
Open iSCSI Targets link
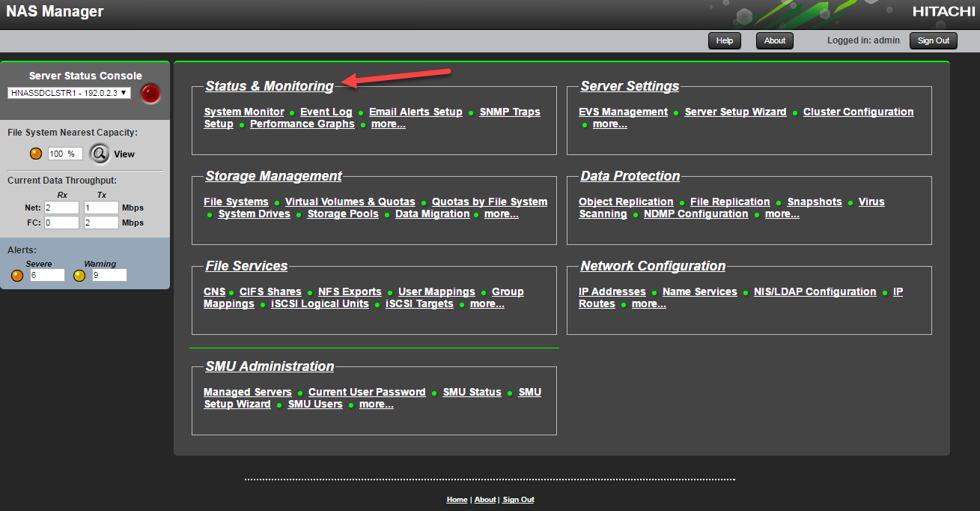(419, 303)
